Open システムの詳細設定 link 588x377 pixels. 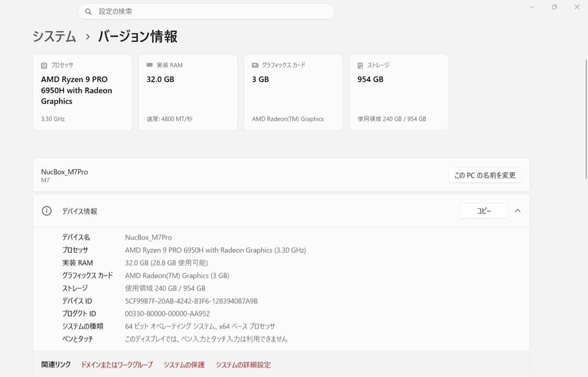pyautogui.click(x=243, y=364)
